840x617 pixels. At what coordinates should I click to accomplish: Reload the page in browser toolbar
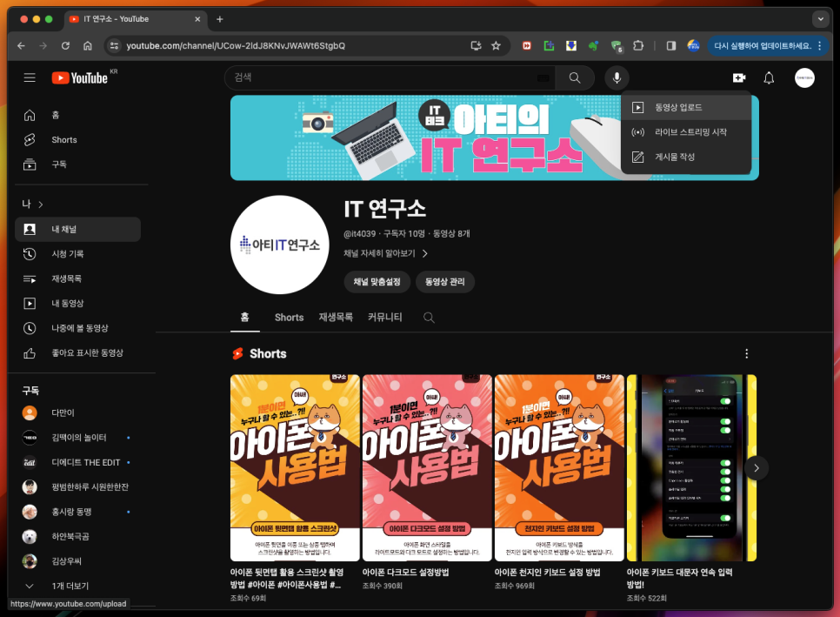click(x=65, y=45)
